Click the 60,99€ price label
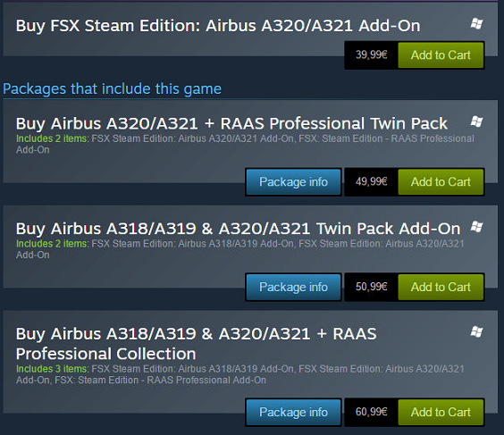Image resolution: width=504 pixels, height=435 pixels. [371, 412]
